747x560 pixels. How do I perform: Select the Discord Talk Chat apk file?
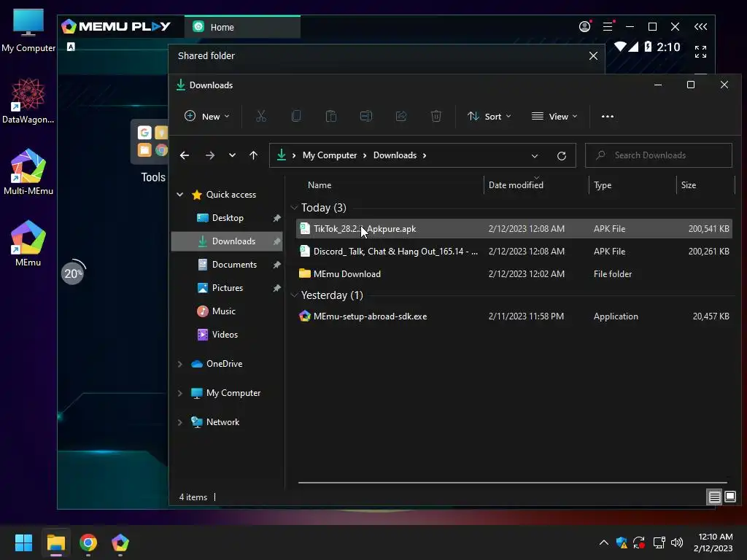514,252
